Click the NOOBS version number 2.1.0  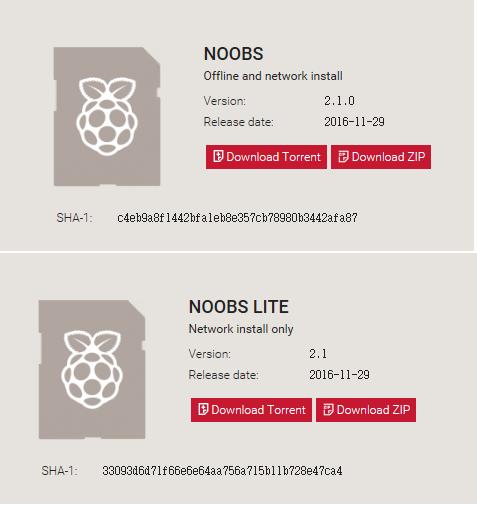click(339, 101)
